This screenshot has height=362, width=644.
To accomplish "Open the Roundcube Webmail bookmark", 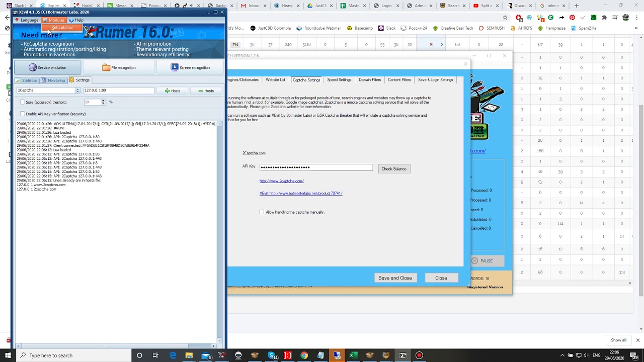I will pos(319,28).
